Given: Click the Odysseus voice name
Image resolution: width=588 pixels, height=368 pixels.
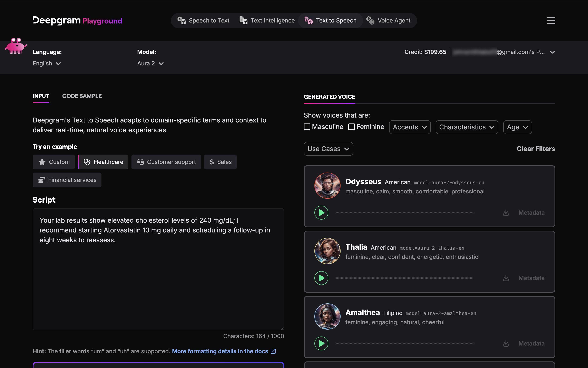Looking at the screenshot, I should [x=363, y=182].
